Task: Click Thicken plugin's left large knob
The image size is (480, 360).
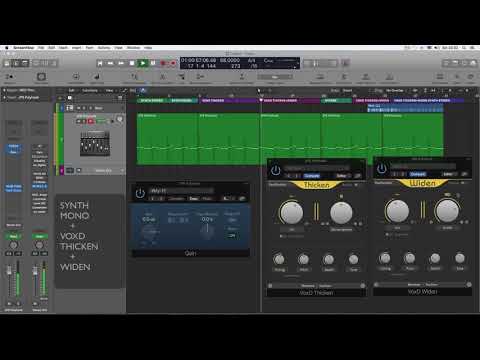Action: point(292,212)
